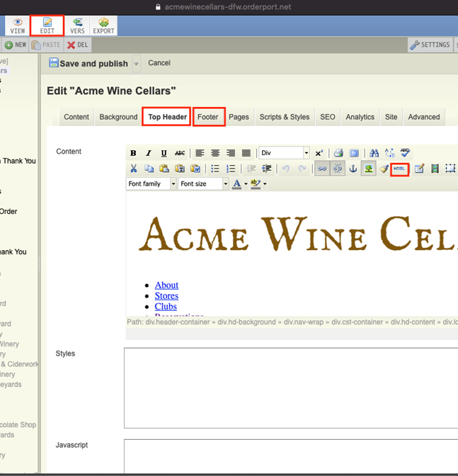The width and height of the screenshot is (458, 476).
Task: Open the Footer tab
Action: click(x=208, y=117)
